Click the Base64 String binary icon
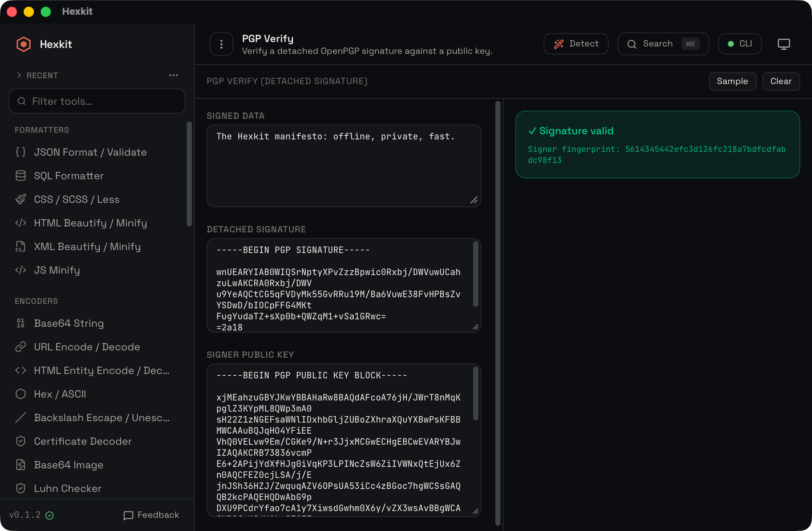The image size is (812, 531). click(21, 323)
